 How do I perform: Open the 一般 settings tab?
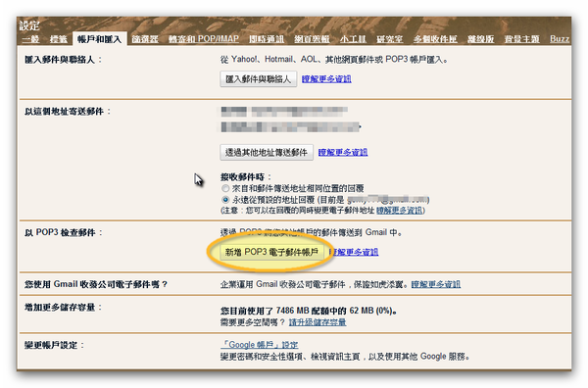pyautogui.click(x=30, y=39)
